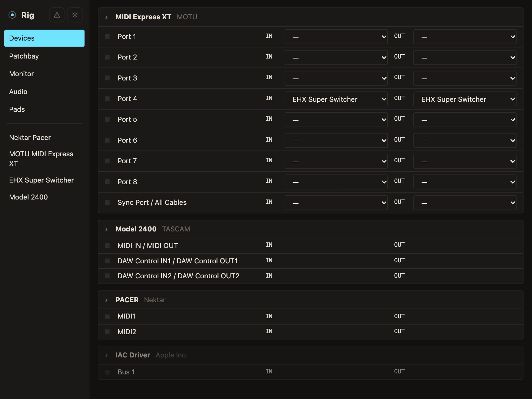
Task: Toggle the Sync Port / All Cables checkbox
Action: 107,202
